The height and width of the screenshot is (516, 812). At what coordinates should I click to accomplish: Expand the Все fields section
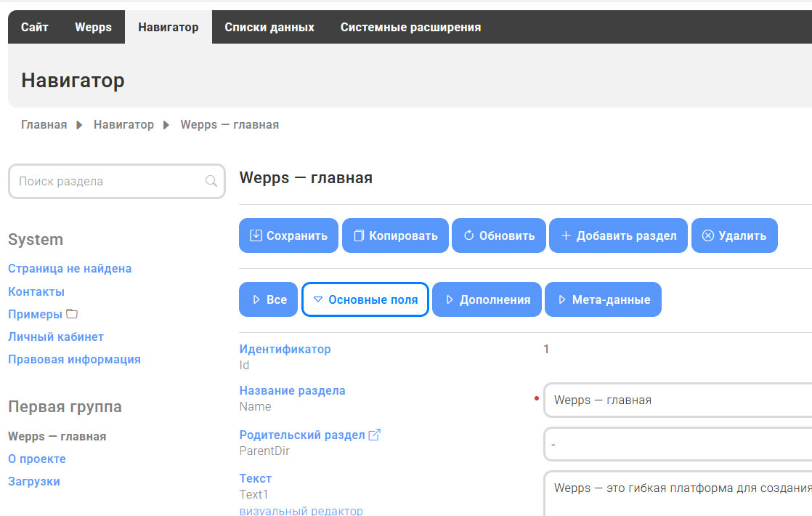tap(268, 299)
